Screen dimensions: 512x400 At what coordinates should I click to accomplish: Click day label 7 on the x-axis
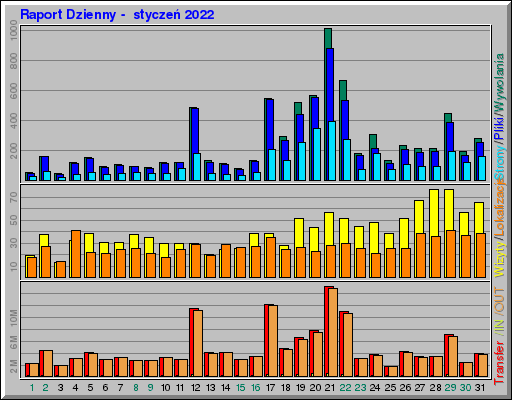(x=120, y=388)
